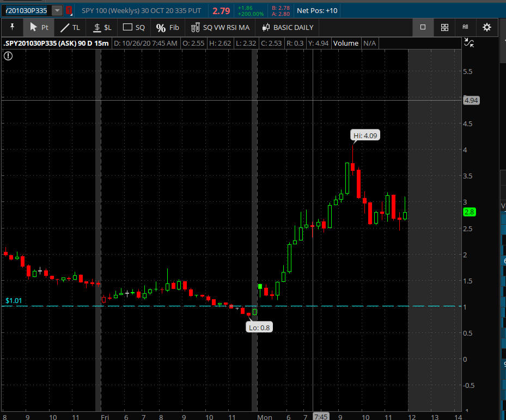Image resolution: width=506 pixels, height=420 pixels.
Task: Click the chart alert info icon
Action: click(x=8, y=55)
